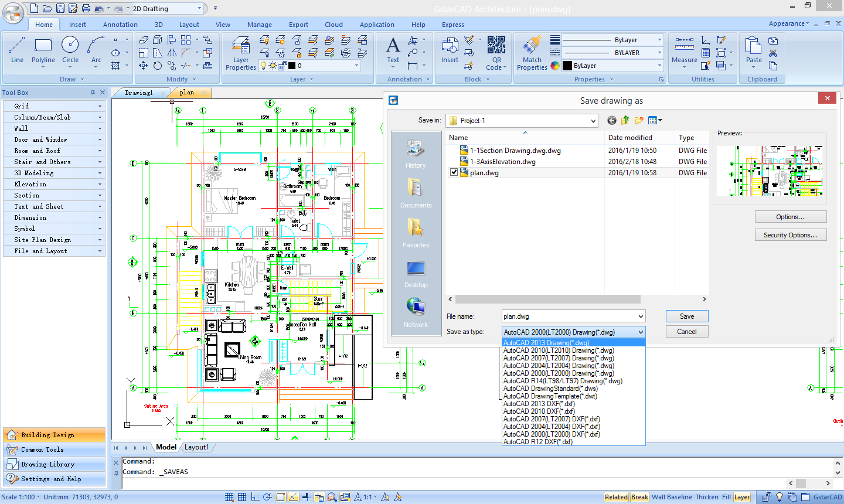The height and width of the screenshot is (504, 844).
Task: Open the Drawing Library panel
Action: point(54,464)
